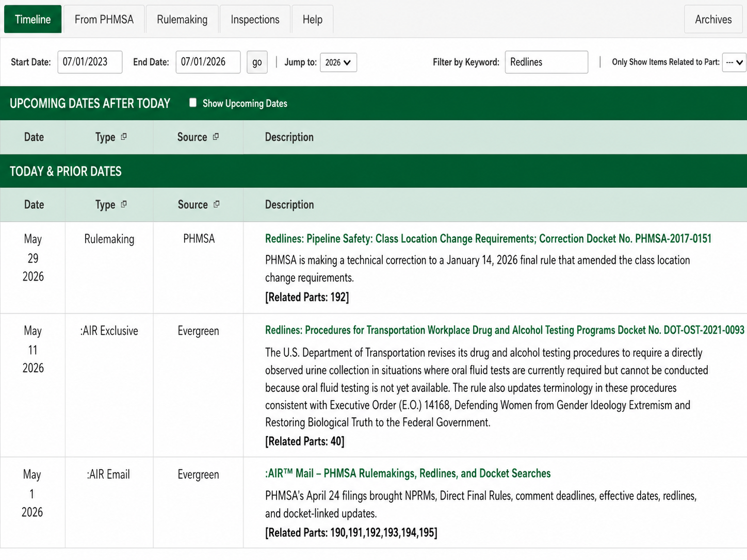Open Source filter icon in Upcoming Dates header
The width and height of the screenshot is (747, 560).
pyautogui.click(x=216, y=137)
